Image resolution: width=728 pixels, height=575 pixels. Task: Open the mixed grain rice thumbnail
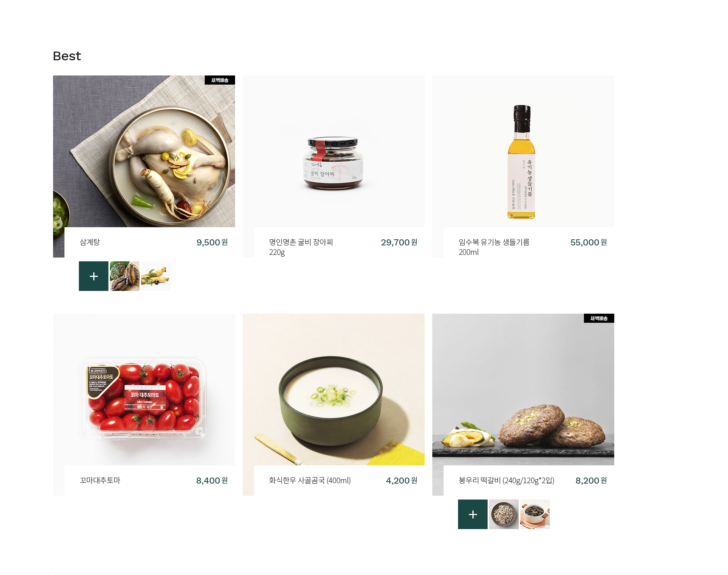coord(504,514)
